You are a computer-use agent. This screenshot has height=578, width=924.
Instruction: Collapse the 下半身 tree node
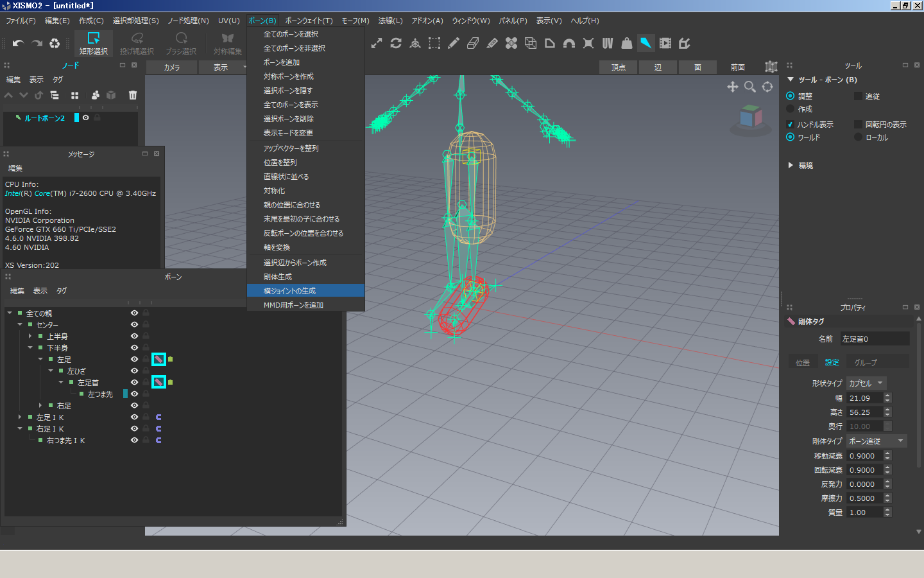[30, 347]
